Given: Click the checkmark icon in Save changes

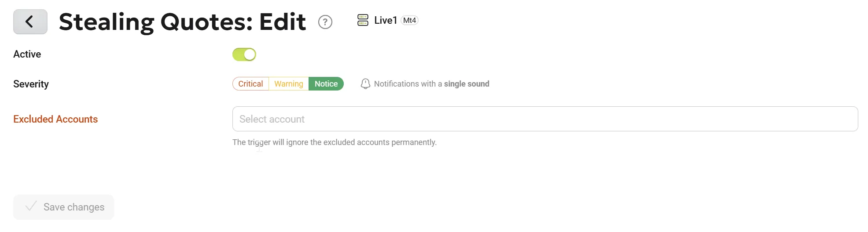Looking at the screenshot, I should click(x=31, y=207).
